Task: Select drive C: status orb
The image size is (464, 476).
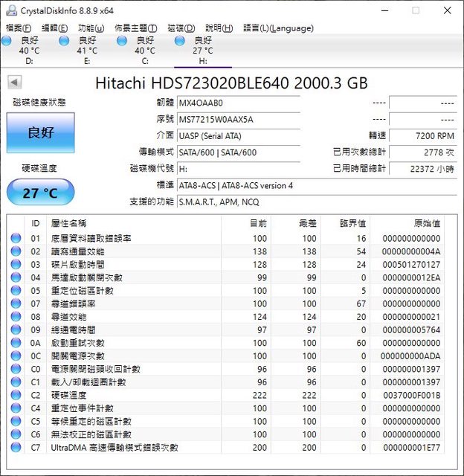Action: tap(123, 41)
